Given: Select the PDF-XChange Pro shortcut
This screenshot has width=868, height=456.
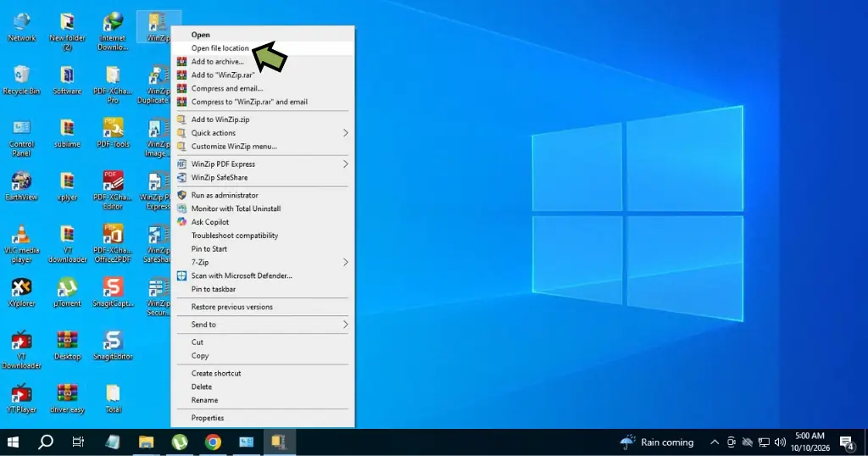Looking at the screenshot, I should (x=113, y=85).
